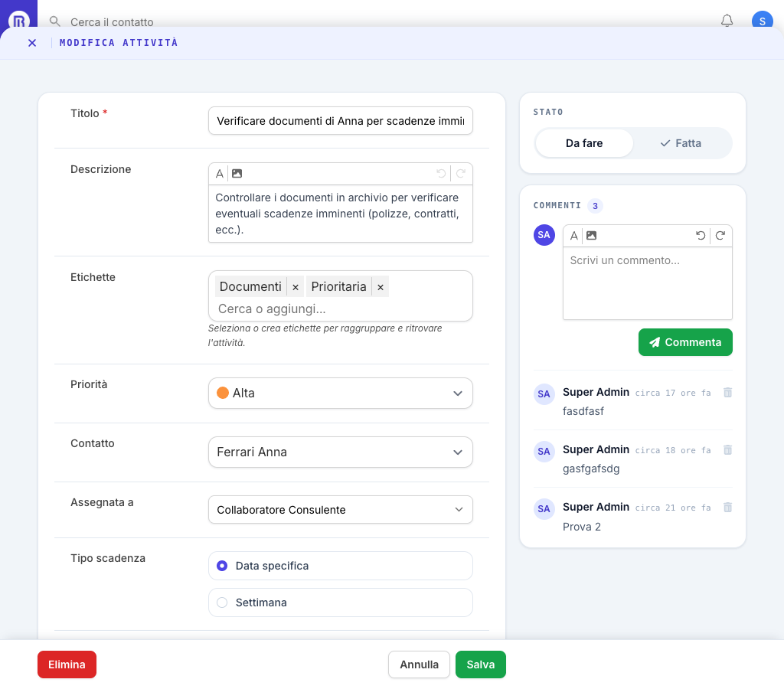This screenshot has width=784, height=689.
Task: Close the Modifica Attività panel
Action: tap(32, 43)
